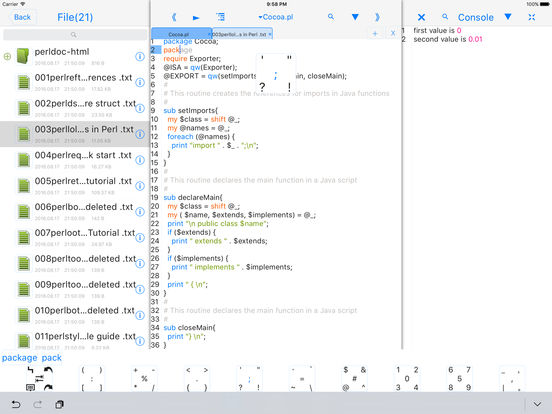Open editor menu with triangle dropdown
This screenshot has width=552, height=414.
pyautogui.click(x=355, y=17)
